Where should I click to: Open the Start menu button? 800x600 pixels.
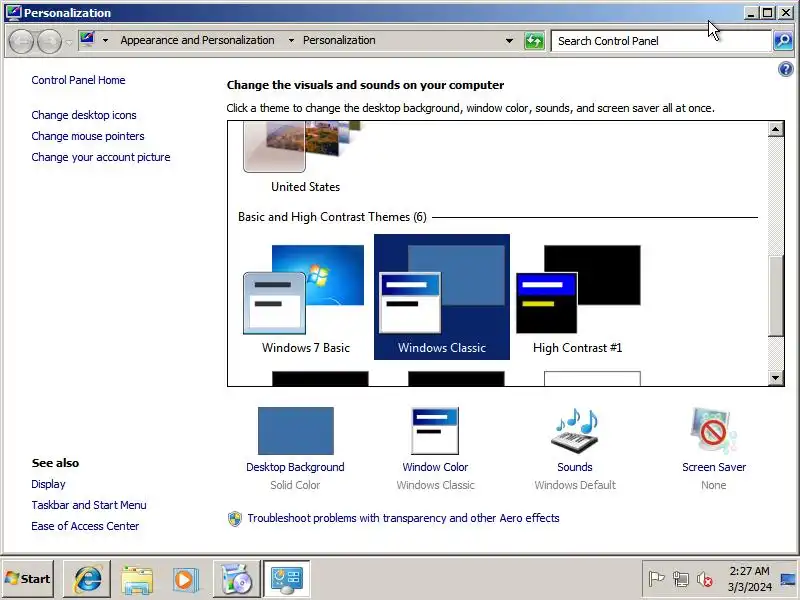(28, 579)
